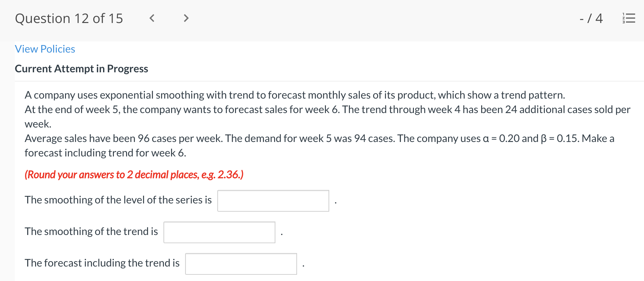Select View Policies at top left
The width and height of the screenshot is (644, 281).
point(45,49)
